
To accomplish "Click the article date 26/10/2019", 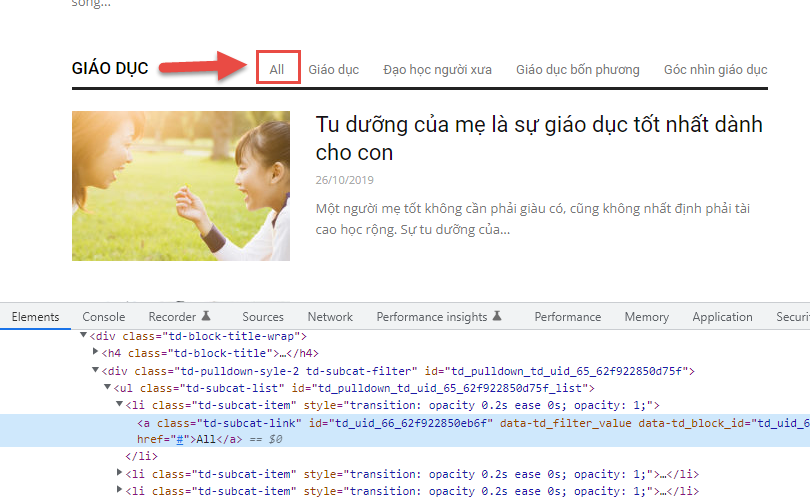I will (345, 180).
